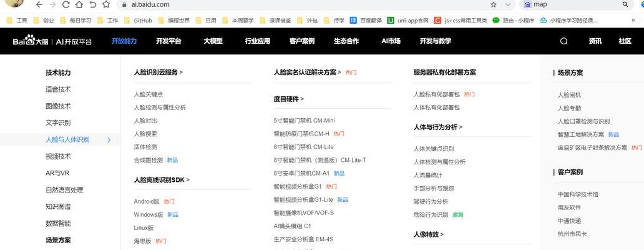Viewport: 644px width, 250px height.
Task: Open the 驾驶行为分析 link
Action: click(431, 201)
